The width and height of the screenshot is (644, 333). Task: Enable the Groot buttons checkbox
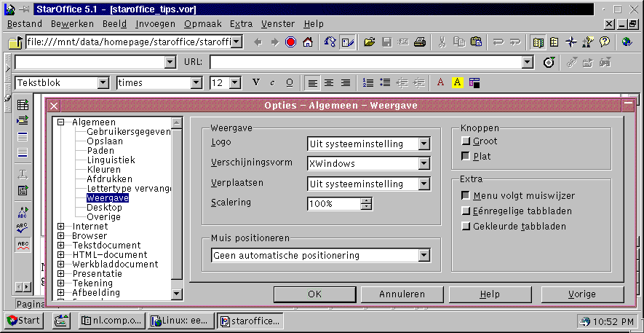pyautogui.click(x=465, y=141)
